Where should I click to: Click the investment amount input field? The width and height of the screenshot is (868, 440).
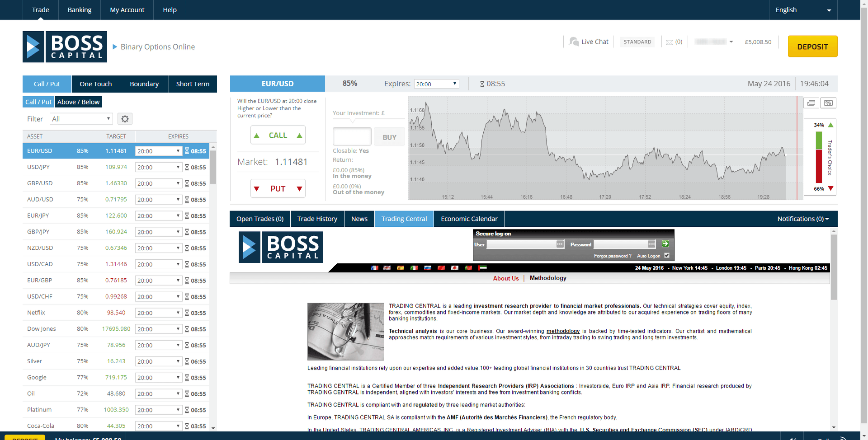pos(352,136)
